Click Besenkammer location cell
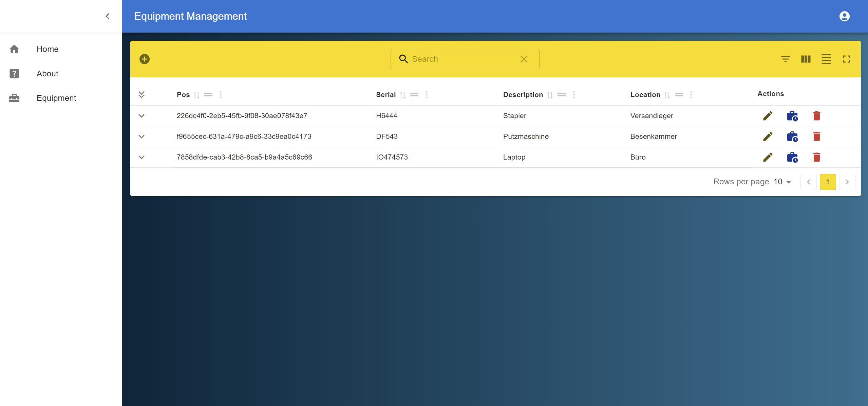 (x=654, y=136)
